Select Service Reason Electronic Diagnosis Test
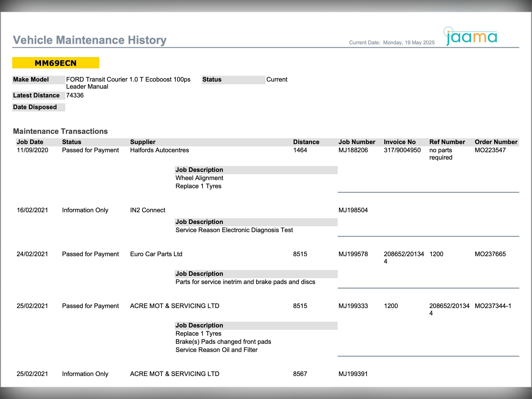The image size is (532, 399). [x=234, y=230]
